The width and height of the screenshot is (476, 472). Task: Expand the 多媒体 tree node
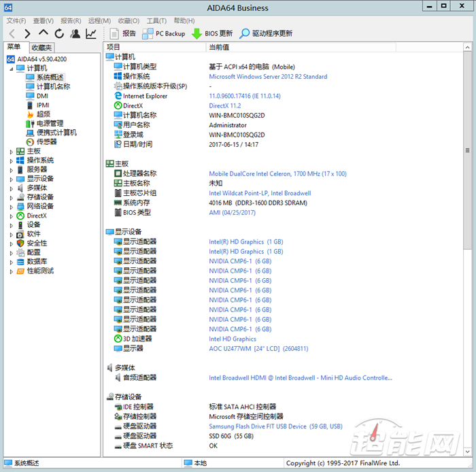tap(12, 188)
